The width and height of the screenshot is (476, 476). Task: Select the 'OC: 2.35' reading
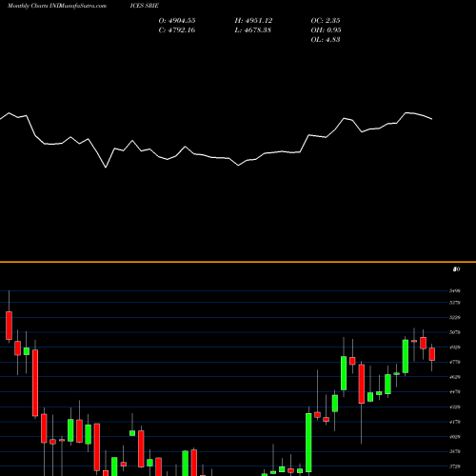pos(326,21)
